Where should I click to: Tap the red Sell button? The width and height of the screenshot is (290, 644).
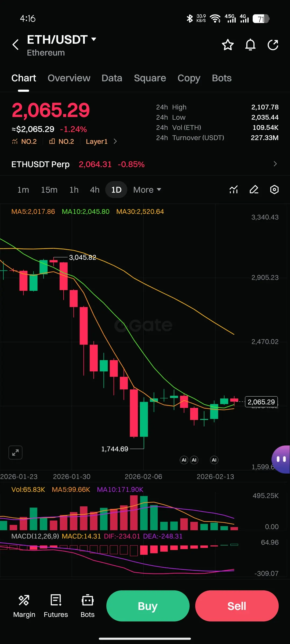[237, 606]
